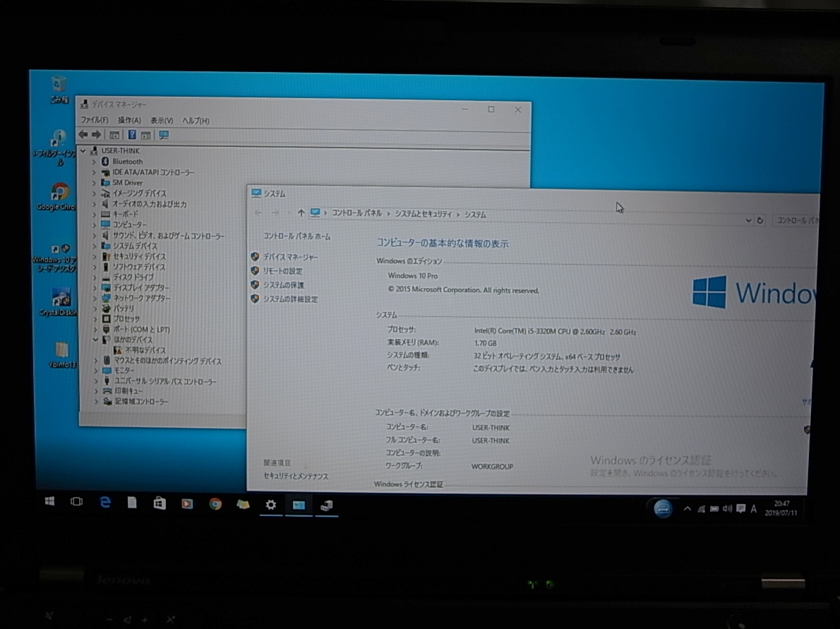
Task: Click the Windows Start button
Action: [x=50, y=501]
